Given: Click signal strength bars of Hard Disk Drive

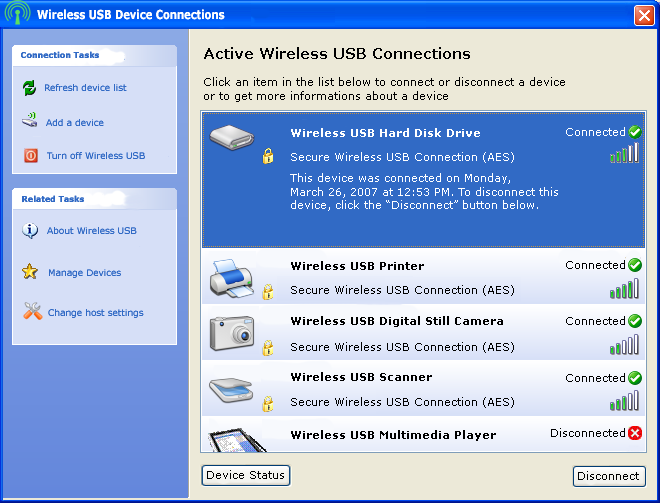Looking at the screenshot, I should 625,153.
